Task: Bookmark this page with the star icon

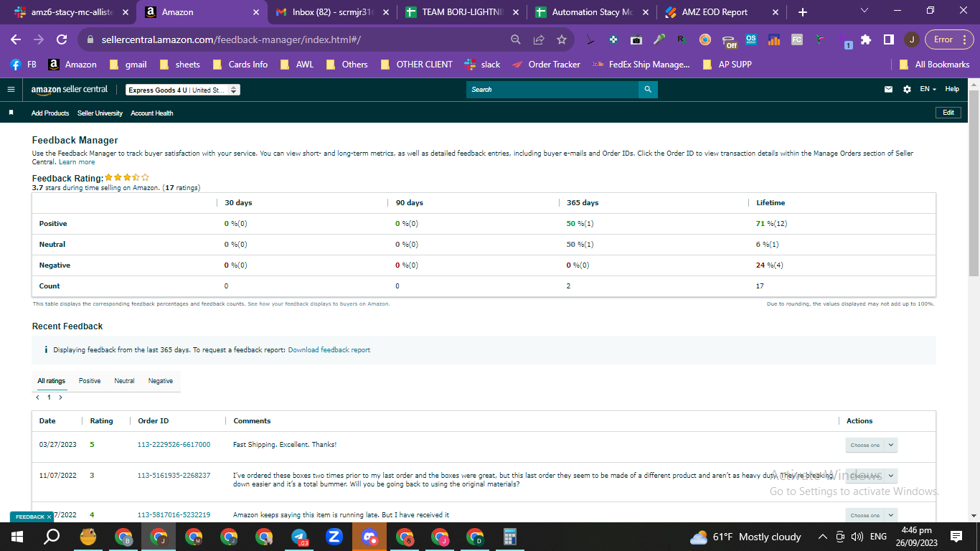Action: [562, 39]
